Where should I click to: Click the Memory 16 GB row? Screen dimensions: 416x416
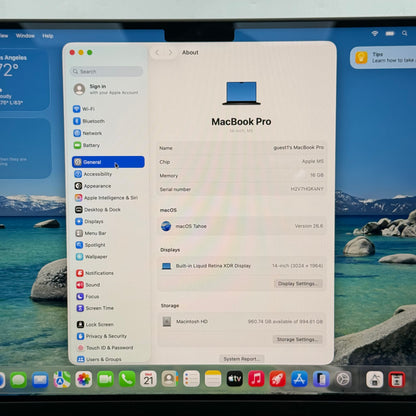pyautogui.click(x=241, y=175)
